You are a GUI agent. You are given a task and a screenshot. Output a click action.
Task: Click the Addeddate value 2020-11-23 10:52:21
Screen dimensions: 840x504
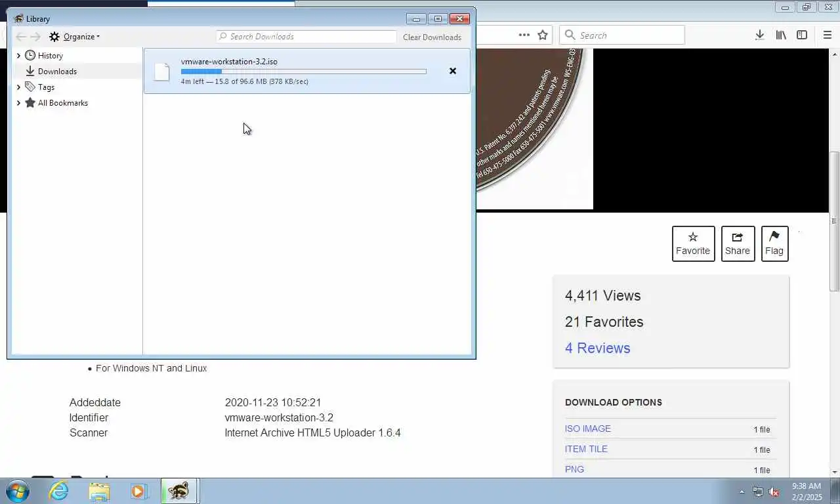click(x=273, y=402)
